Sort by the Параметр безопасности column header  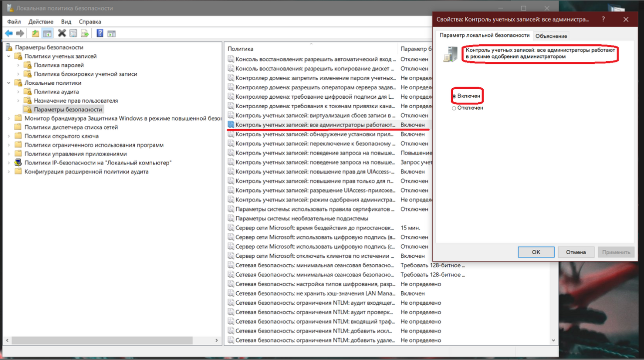(415, 49)
